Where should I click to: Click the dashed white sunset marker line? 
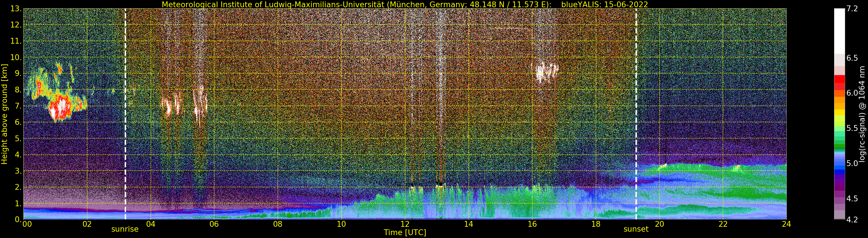[x=636, y=114]
